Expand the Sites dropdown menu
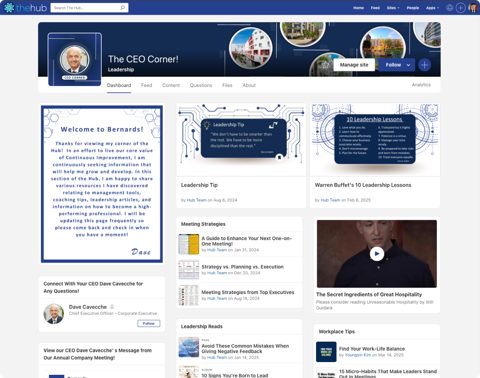This screenshot has width=480, height=378. point(393,8)
